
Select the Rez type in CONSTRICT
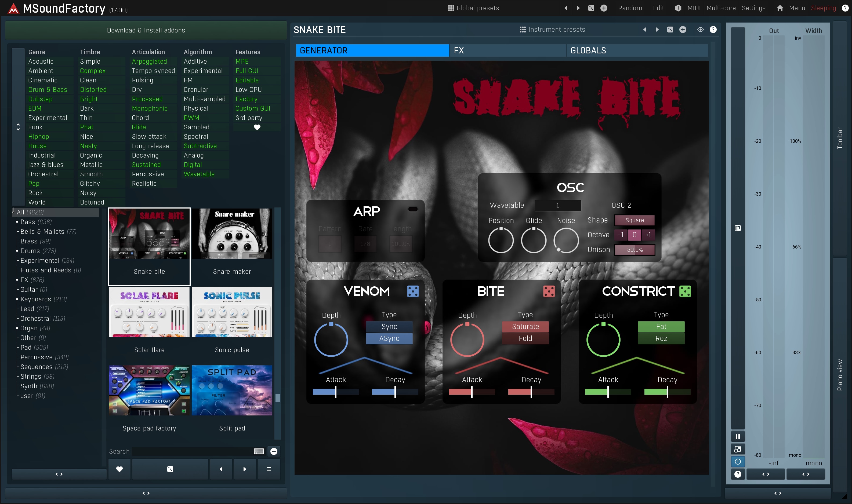click(661, 338)
